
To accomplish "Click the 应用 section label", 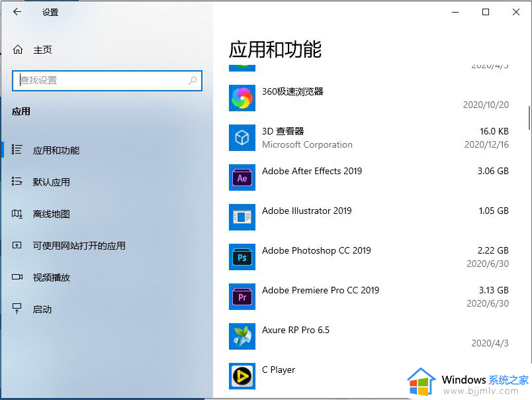I will pyautogui.click(x=21, y=111).
